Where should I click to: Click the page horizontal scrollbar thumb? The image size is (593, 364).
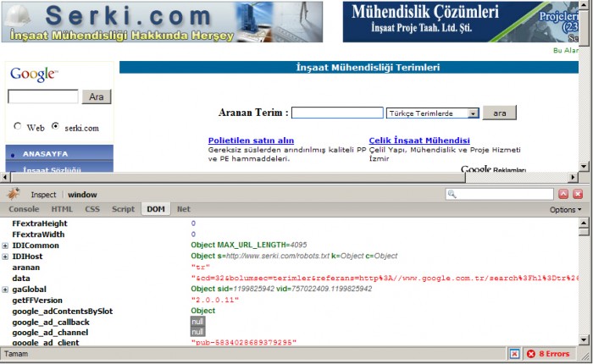pos(238,177)
